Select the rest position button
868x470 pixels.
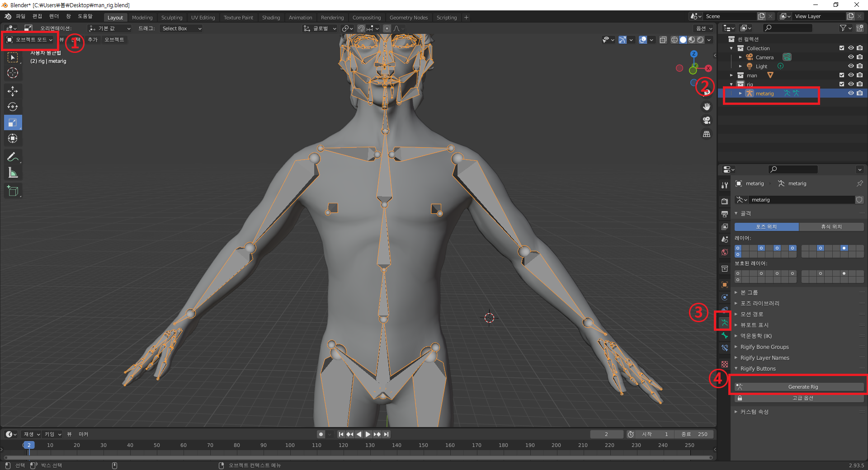click(831, 227)
